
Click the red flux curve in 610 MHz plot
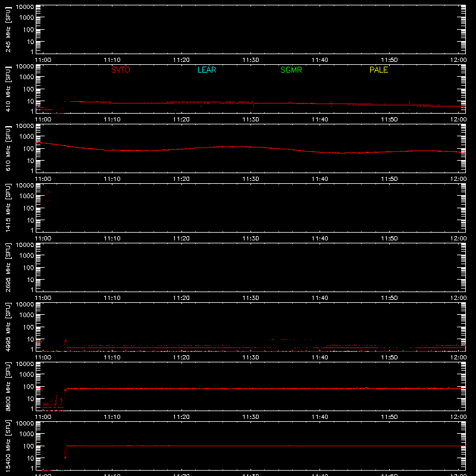coord(250,147)
